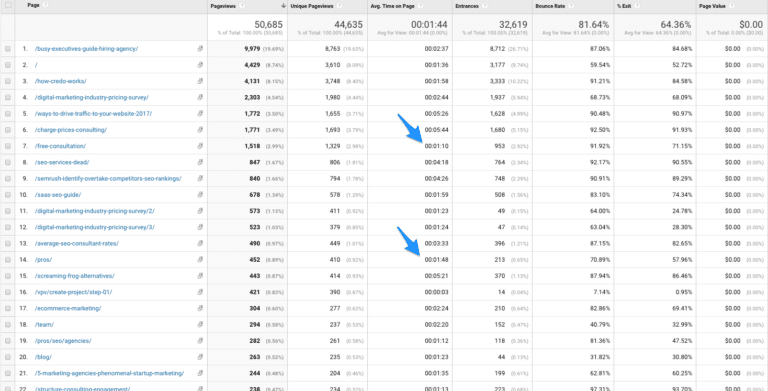Click open-link icon beside /free-consultation/
The image size is (768, 391).
[x=200, y=146]
